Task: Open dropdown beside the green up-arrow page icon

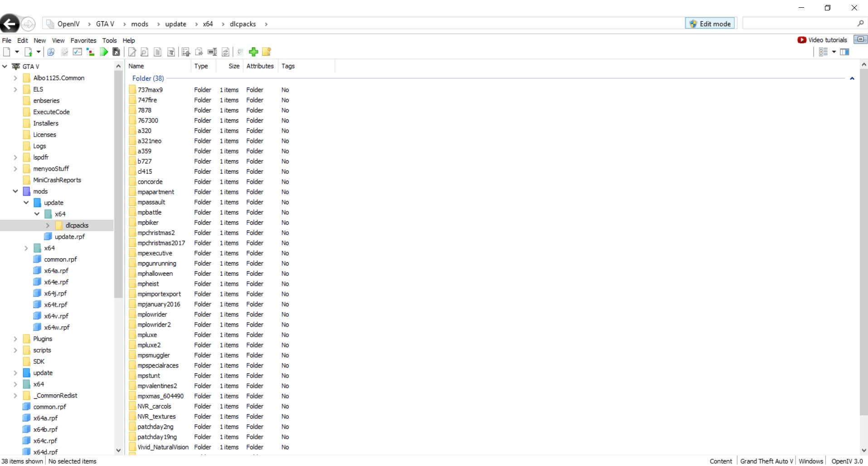Action: (x=39, y=52)
